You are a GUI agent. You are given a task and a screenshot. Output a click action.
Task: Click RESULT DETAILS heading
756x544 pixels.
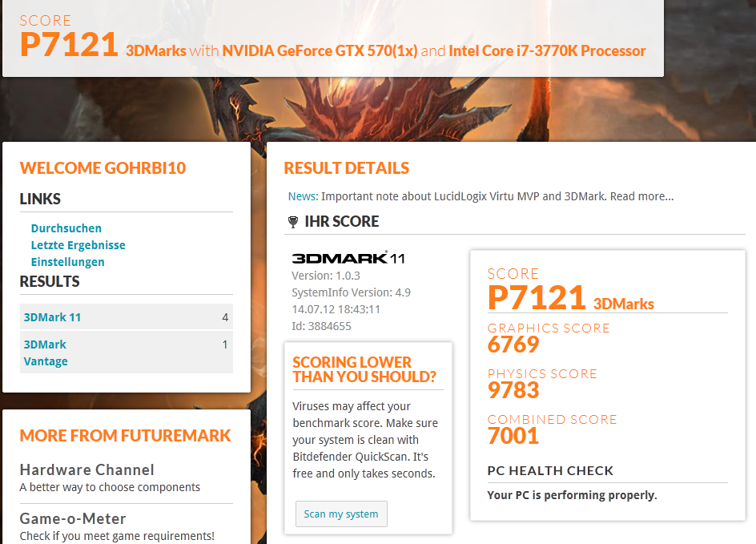click(346, 167)
